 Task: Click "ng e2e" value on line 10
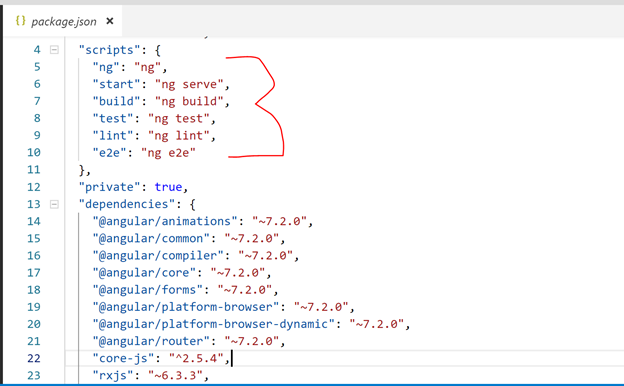click(x=168, y=153)
